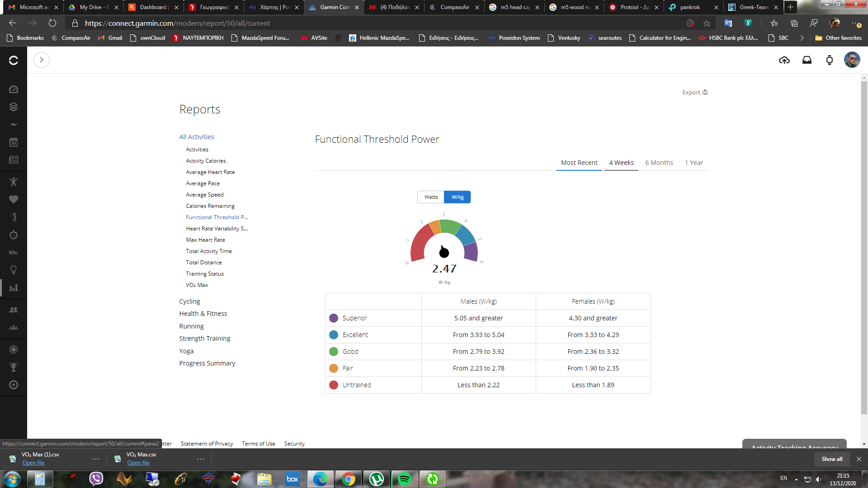Open the stopwatch icon in sidebar

(x=14, y=235)
